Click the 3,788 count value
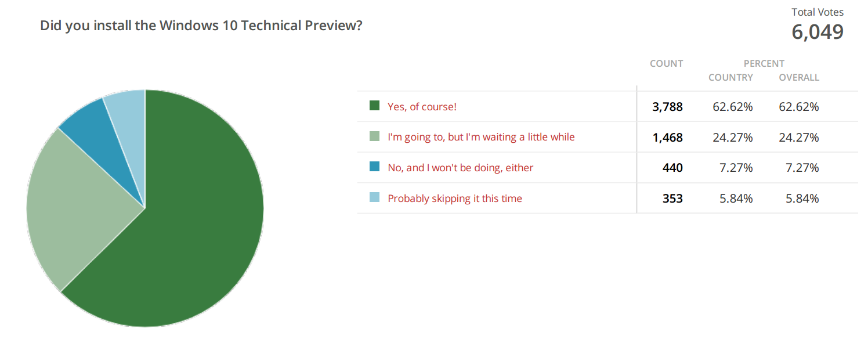Image resolution: width=868 pixels, height=346 pixels. [x=668, y=107]
